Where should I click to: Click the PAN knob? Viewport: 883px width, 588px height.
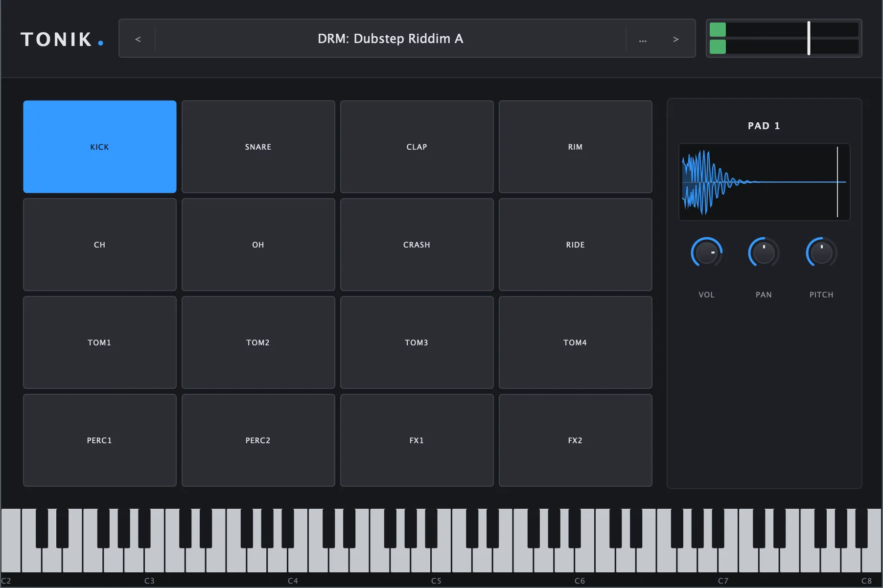(x=764, y=252)
